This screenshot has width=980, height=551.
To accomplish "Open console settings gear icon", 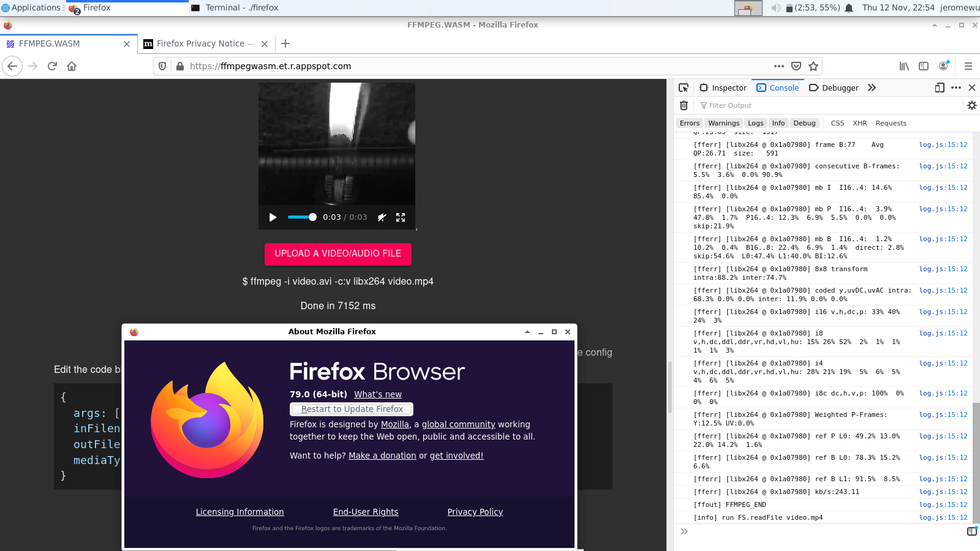I will coord(971,105).
